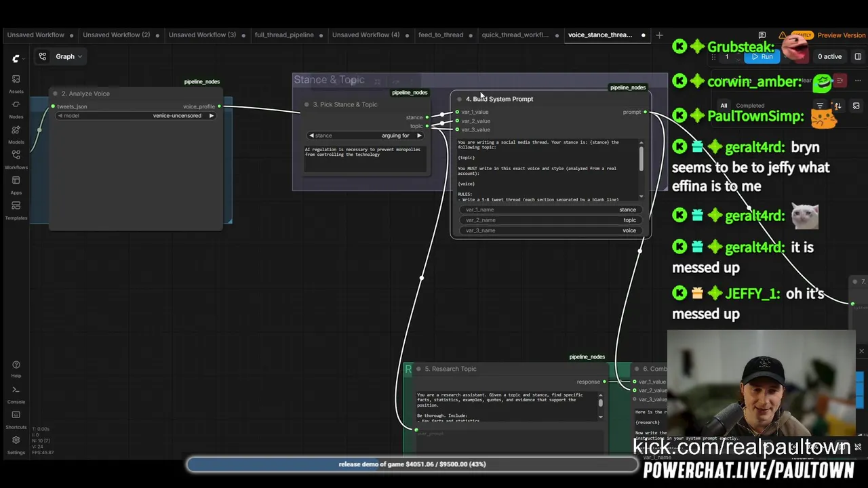868x488 pixels.
Task: Click the model previous-value left arrow
Action: pos(60,116)
